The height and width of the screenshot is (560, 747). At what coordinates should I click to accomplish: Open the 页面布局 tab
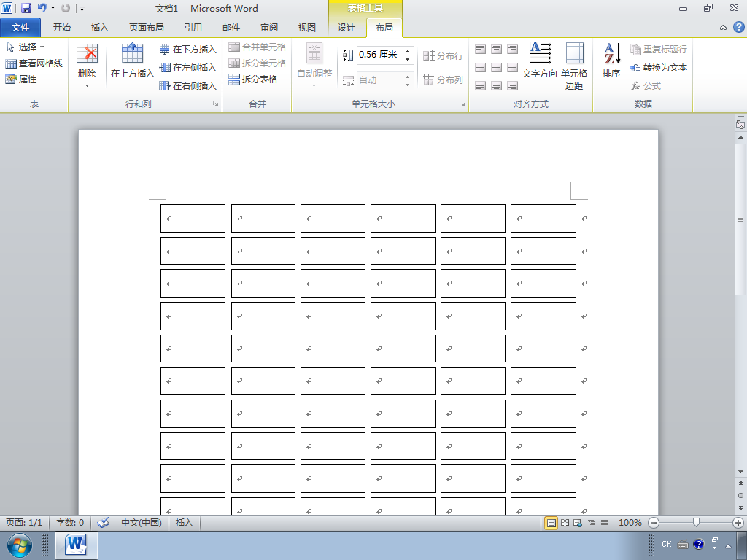(146, 28)
